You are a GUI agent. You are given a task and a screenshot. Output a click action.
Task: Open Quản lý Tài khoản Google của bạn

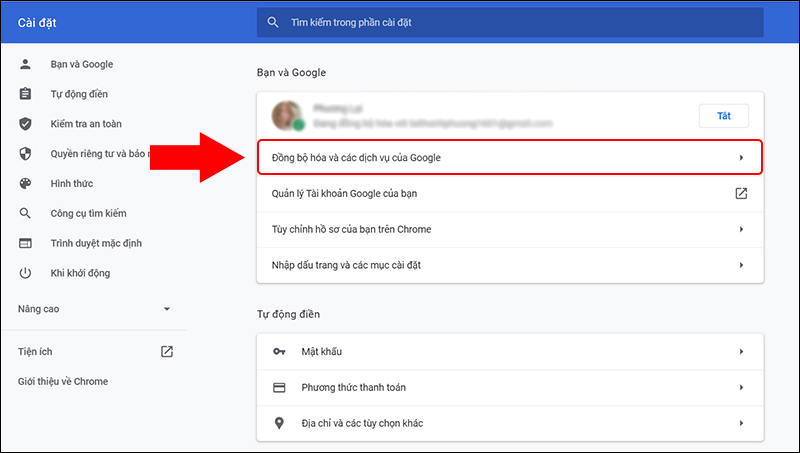[510, 193]
